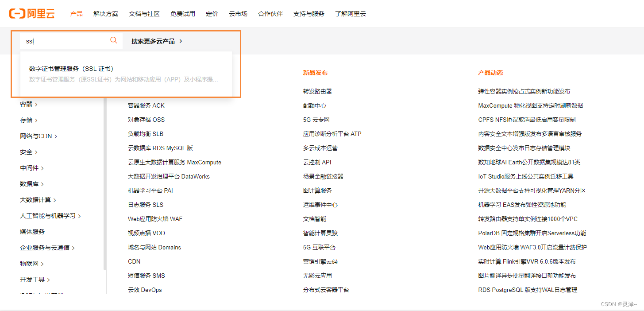Select the 媒体服务 category
Viewport: 644px width, 311px height.
coord(32,232)
